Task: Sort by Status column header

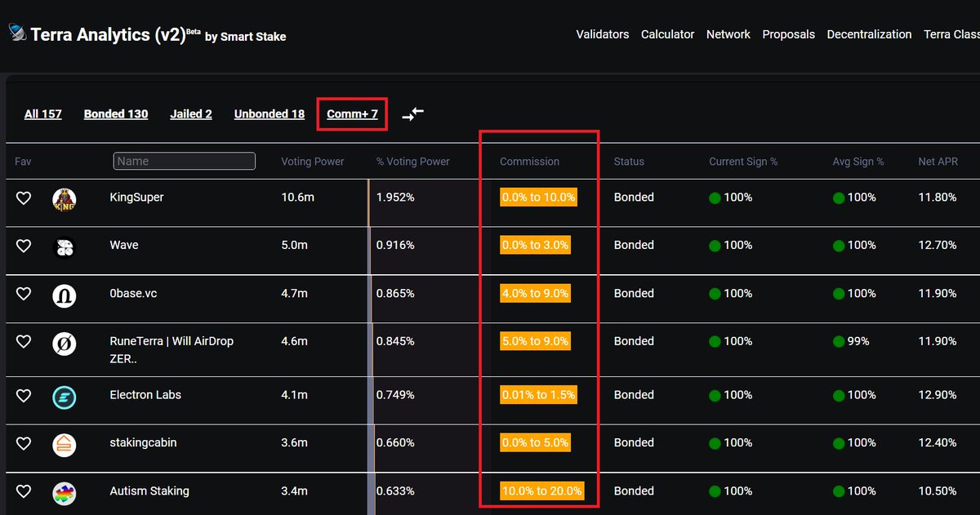Action: pos(629,162)
